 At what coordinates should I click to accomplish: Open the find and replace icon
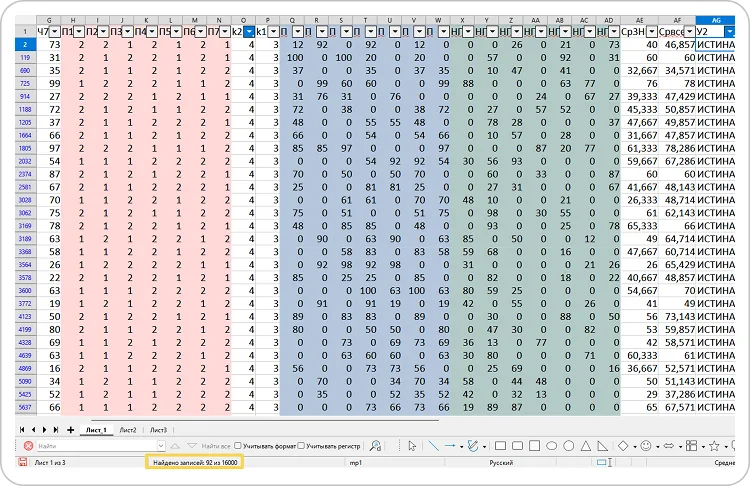pyautogui.click(x=375, y=446)
